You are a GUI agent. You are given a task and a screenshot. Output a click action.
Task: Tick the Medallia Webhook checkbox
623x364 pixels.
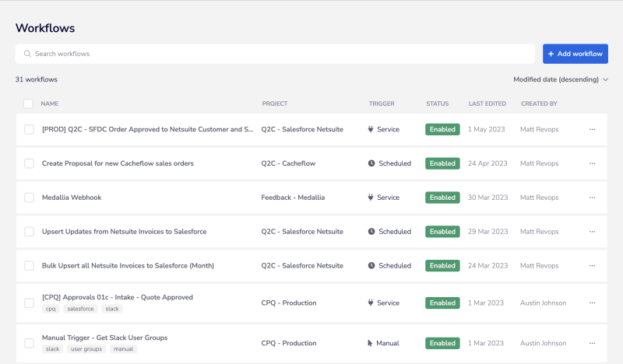29,198
